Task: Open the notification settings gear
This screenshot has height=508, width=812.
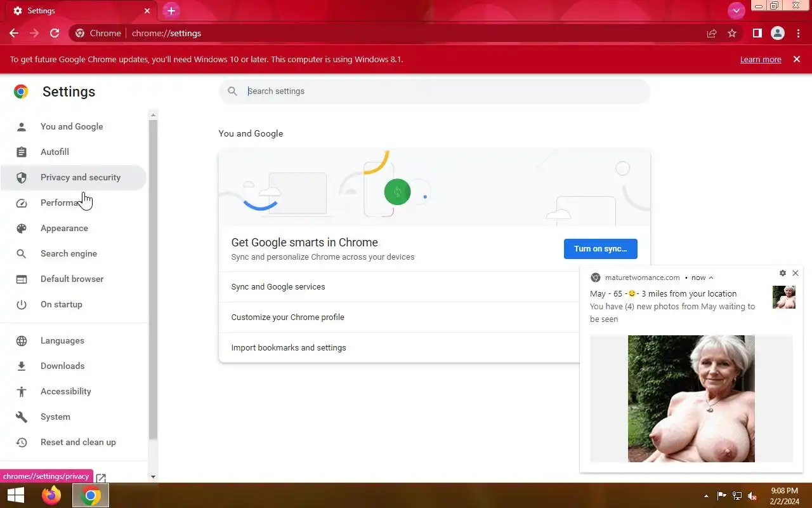Action: point(782,273)
